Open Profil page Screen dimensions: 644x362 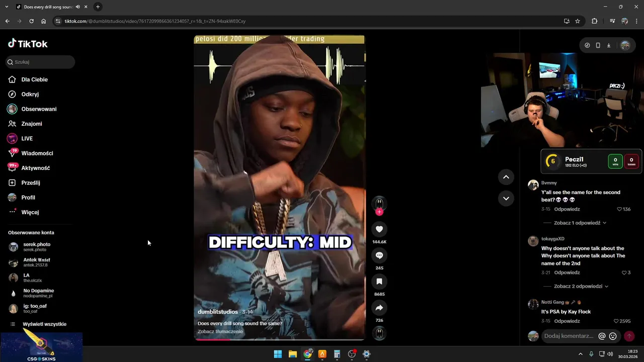pos(28,198)
